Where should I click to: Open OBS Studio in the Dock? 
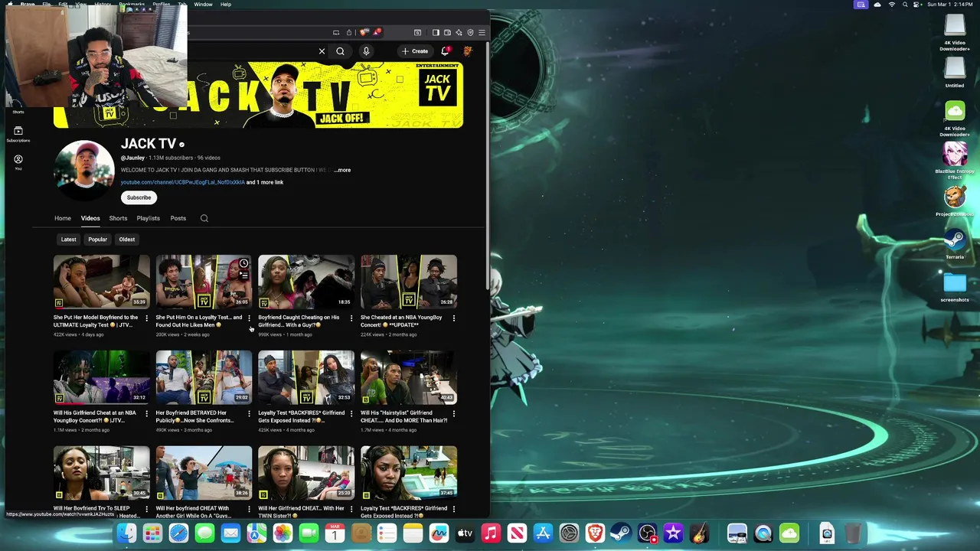tap(647, 533)
